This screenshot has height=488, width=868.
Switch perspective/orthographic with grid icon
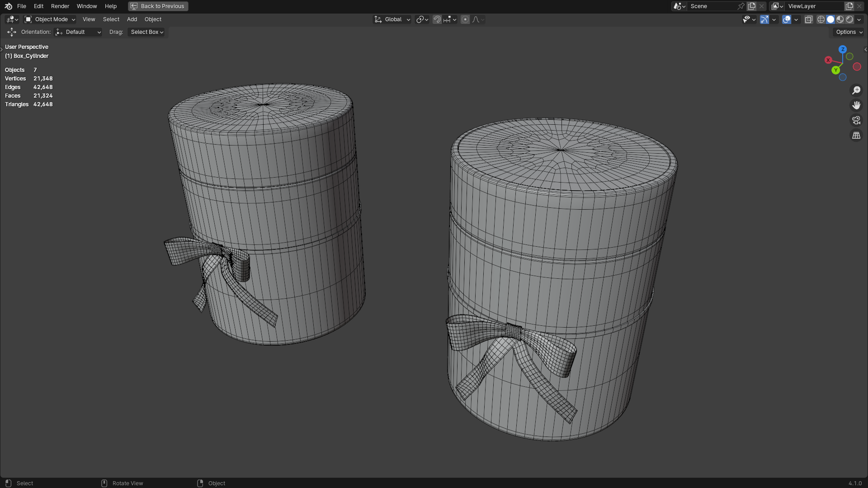(856, 135)
